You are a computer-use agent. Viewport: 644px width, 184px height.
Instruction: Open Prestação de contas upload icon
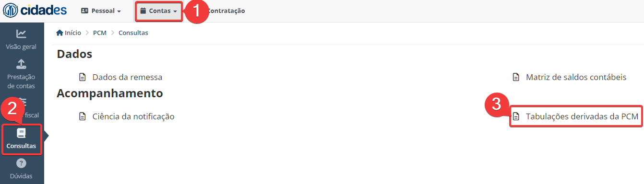[x=21, y=64]
